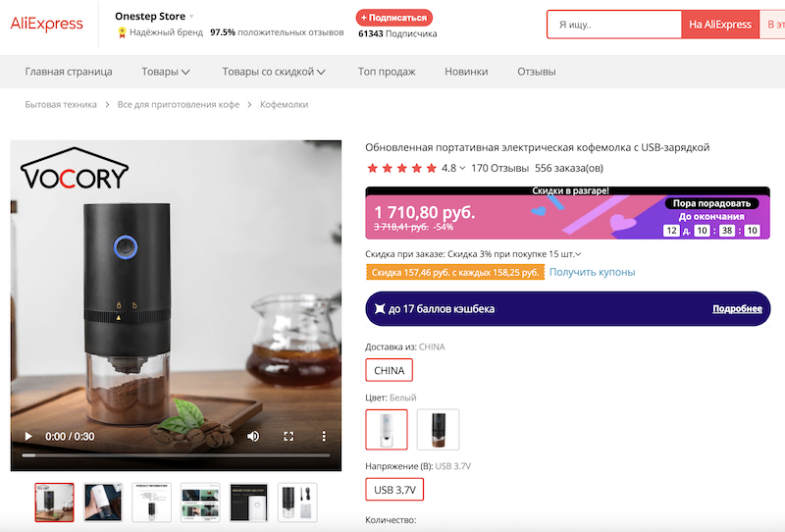Click the five-star rating icons
The height and width of the screenshot is (532, 785).
tap(401, 168)
